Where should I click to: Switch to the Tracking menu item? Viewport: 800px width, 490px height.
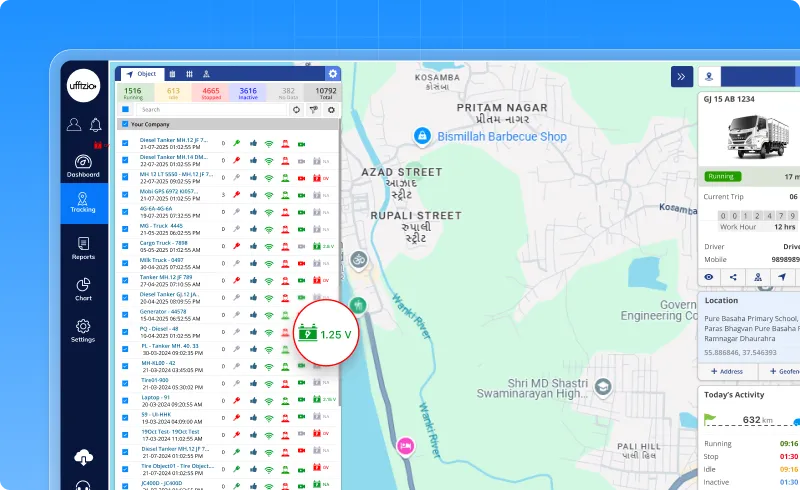coord(83,203)
